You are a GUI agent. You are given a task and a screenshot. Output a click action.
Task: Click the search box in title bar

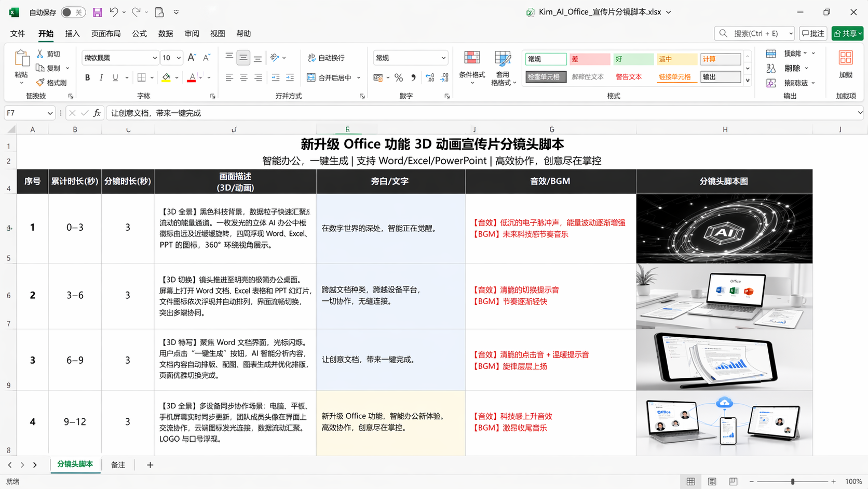tap(754, 33)
